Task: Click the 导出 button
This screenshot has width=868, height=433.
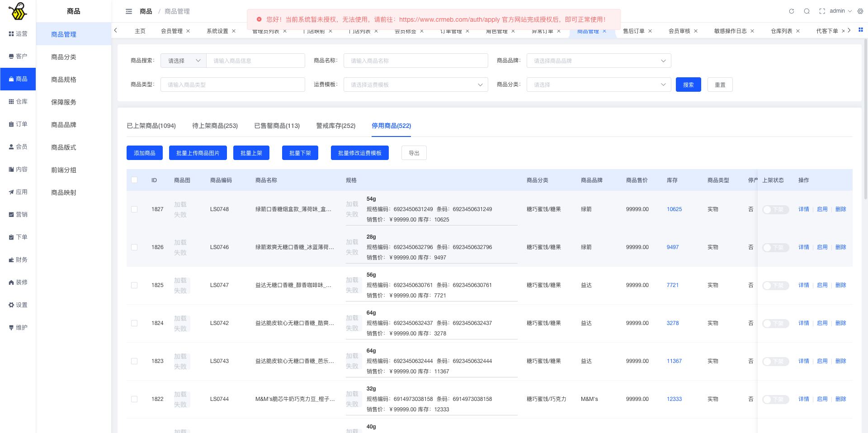Action: click(x=414, y=153)
